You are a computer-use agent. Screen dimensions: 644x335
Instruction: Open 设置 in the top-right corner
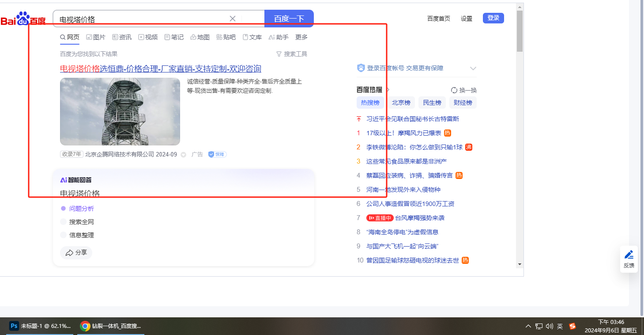(x=467, y=19)
